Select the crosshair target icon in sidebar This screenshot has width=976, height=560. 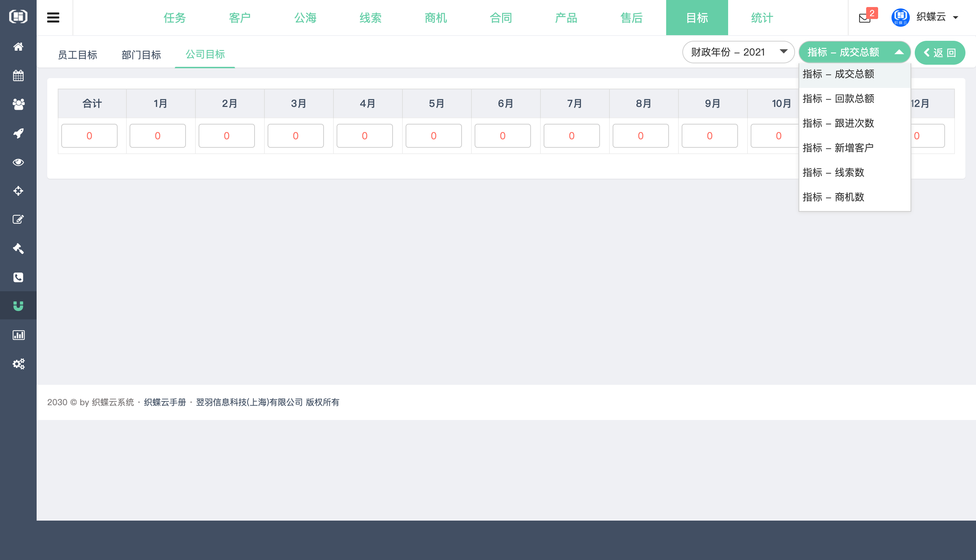18,191
